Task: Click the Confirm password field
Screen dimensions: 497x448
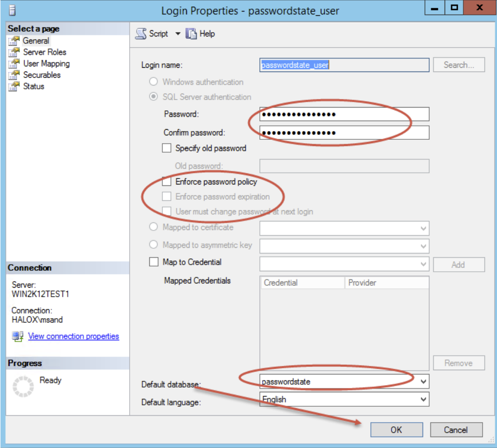Action: 344,133
